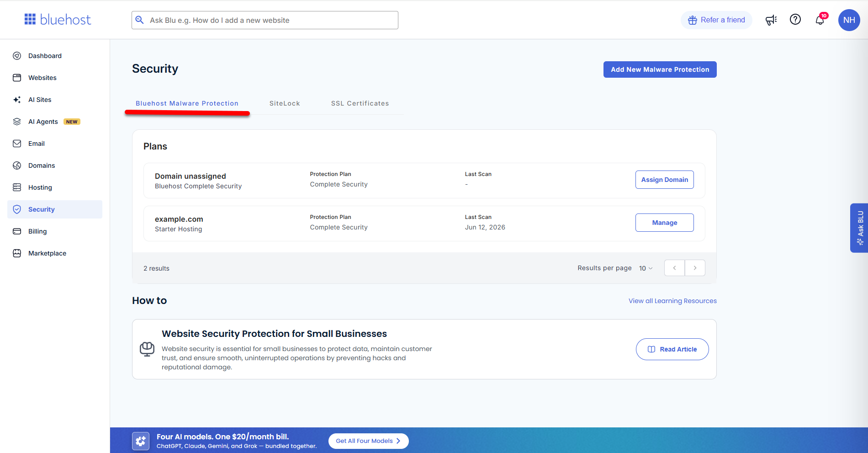Open View all Learning Resources link
This screenshot has height=453, width=868.
[x=672, y=301]
